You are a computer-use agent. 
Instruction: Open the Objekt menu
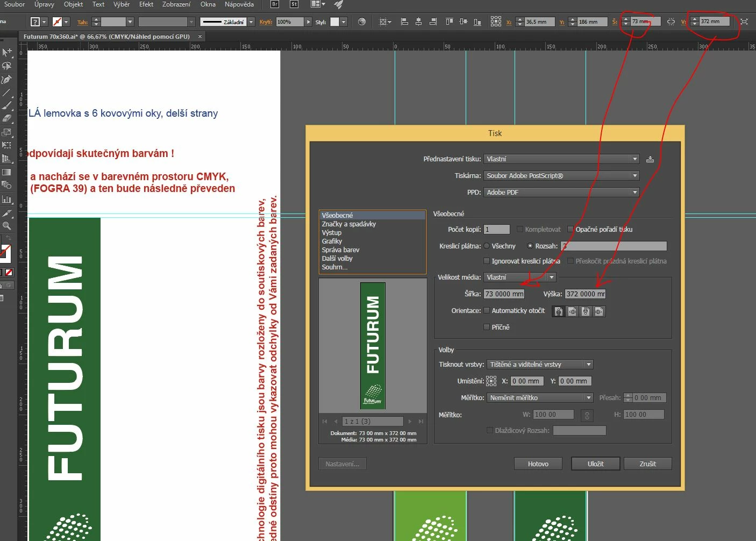tap(74, 4)
